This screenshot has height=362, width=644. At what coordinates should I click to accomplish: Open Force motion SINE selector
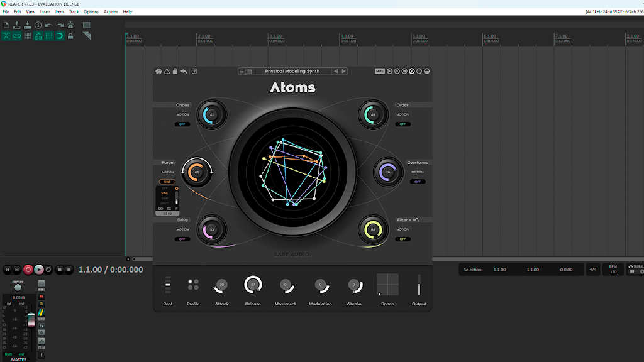click(x=167, y=182)
